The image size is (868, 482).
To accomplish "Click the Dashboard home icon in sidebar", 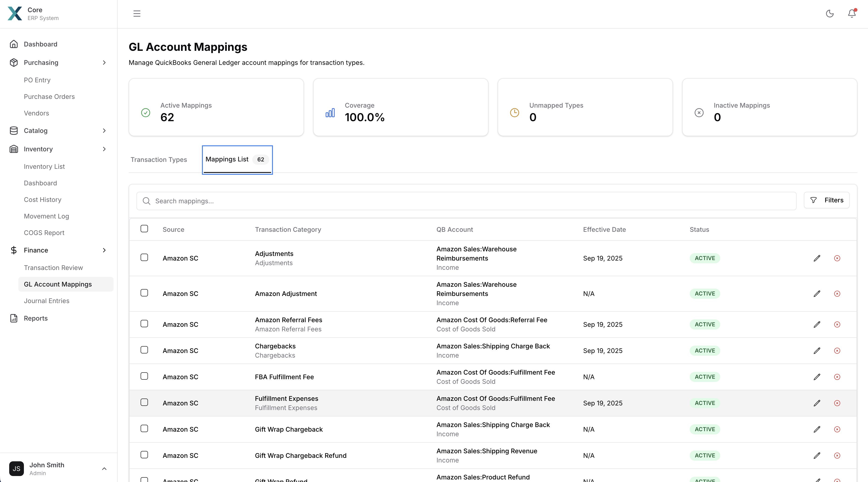I will tap(14, 44).
